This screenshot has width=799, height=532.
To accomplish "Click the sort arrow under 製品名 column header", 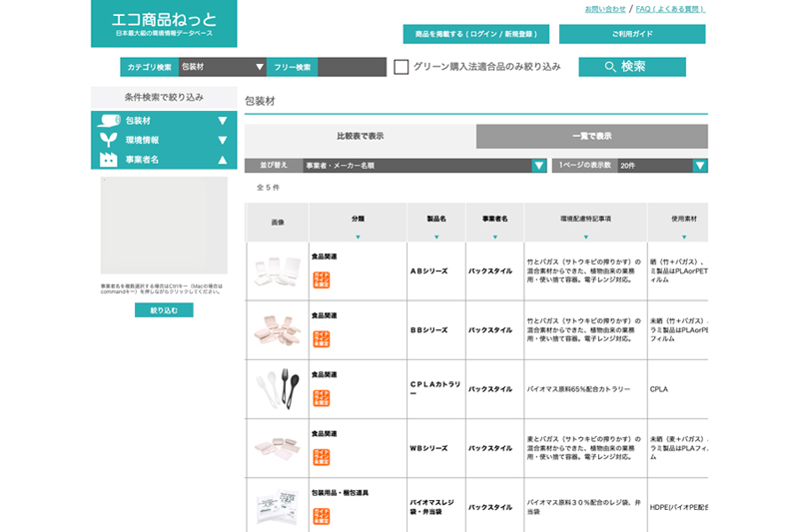I will tap(436, 237).
